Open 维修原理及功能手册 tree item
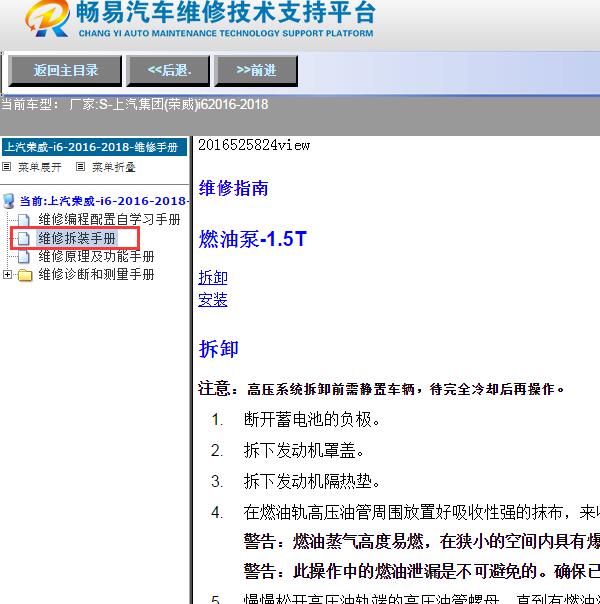Image resolution: width=600 pixels, height=604 pixels. [96, 256]
